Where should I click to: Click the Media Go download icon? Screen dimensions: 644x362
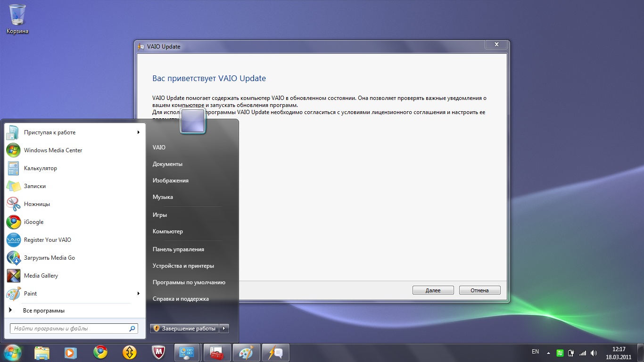pos(13,258)
